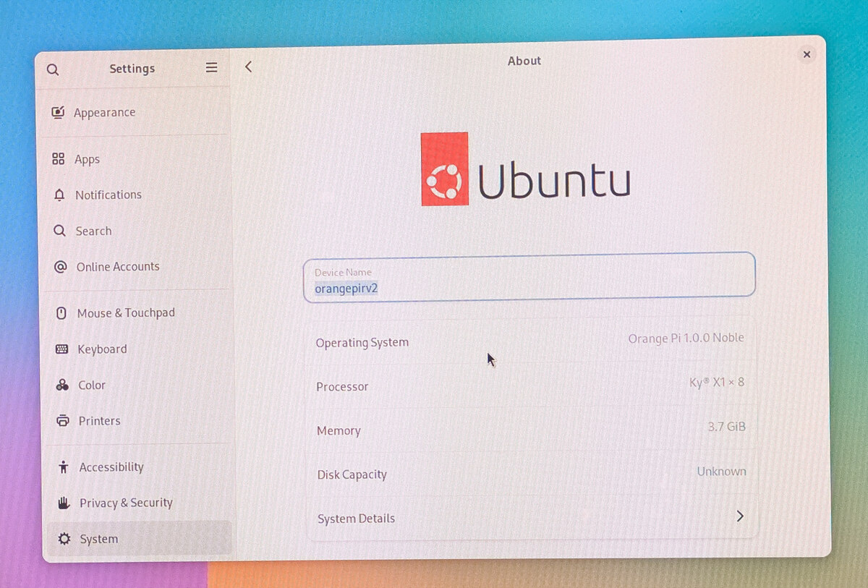Click the Accessibility person icon

pyautogui.click(x=64, y=467)
